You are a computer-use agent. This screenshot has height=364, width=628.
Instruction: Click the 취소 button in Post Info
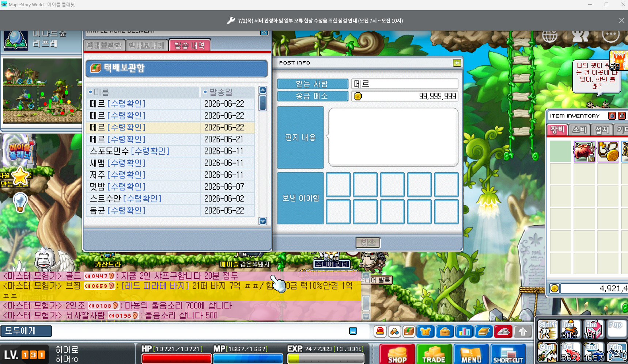368,242
